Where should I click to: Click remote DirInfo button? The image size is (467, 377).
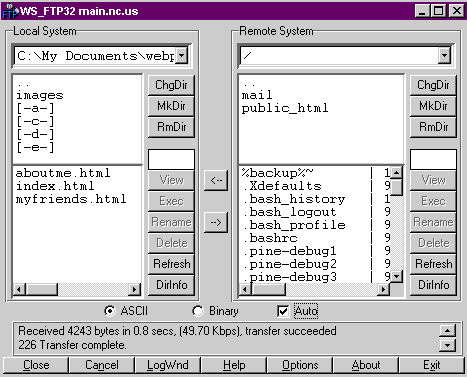click(433, 285)
